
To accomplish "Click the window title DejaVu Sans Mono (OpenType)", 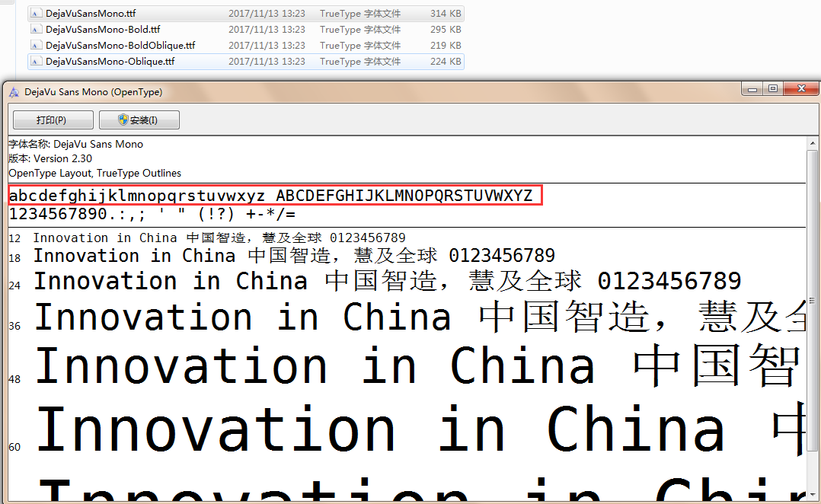I will point(93,92).
